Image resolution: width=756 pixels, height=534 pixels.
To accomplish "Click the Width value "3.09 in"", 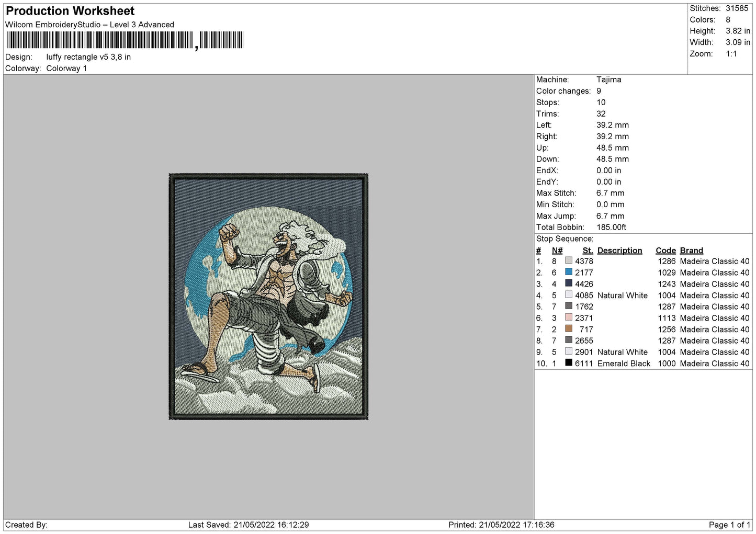I will coord(738,42).
